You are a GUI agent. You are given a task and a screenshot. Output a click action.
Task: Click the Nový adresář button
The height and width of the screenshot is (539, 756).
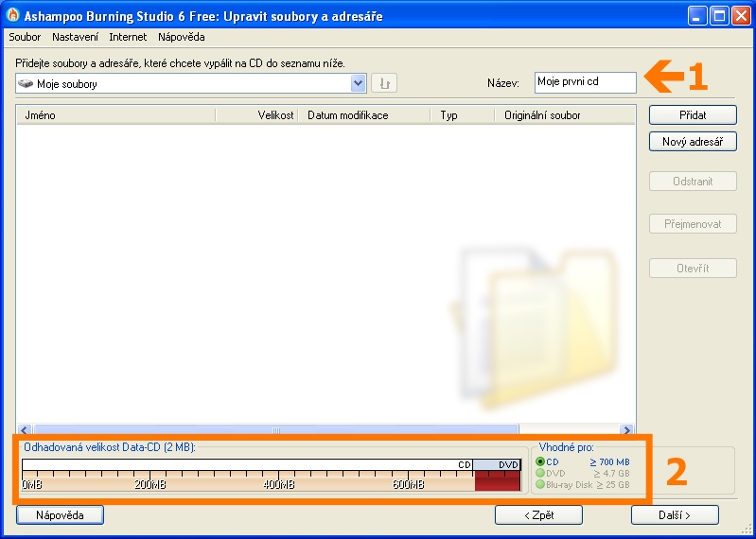(693, 142)
